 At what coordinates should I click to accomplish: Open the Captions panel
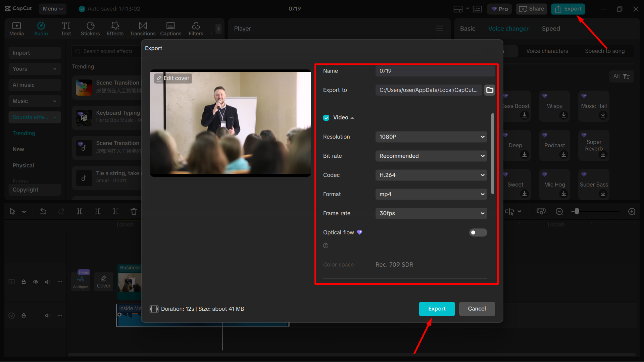170,29
